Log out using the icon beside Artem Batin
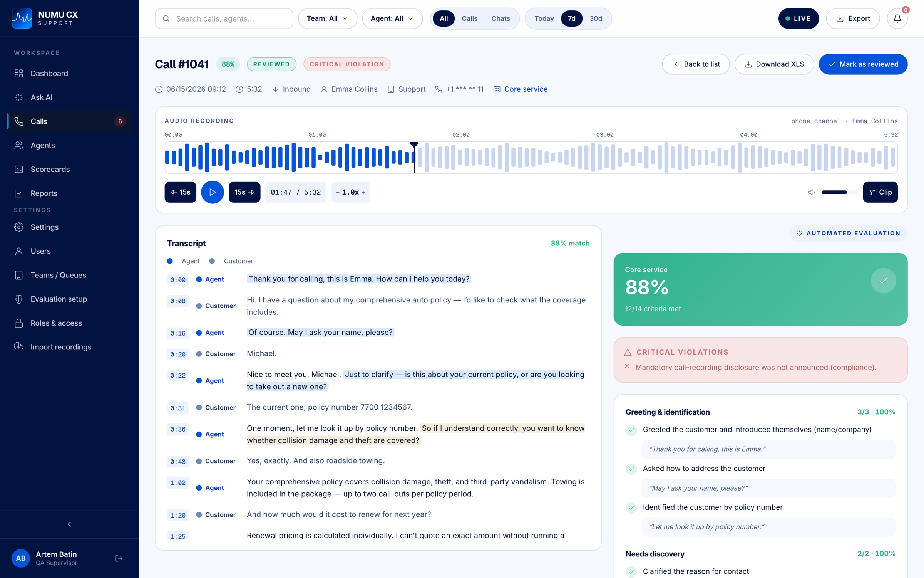Image resolution: width=924 pixels, height=578 pixels. [x=119, y=558]
